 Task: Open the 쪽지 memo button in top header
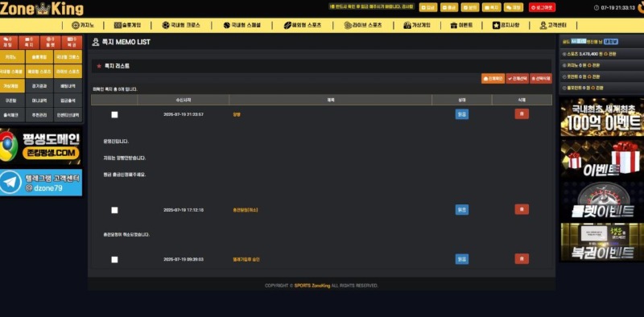pos(492,7)
